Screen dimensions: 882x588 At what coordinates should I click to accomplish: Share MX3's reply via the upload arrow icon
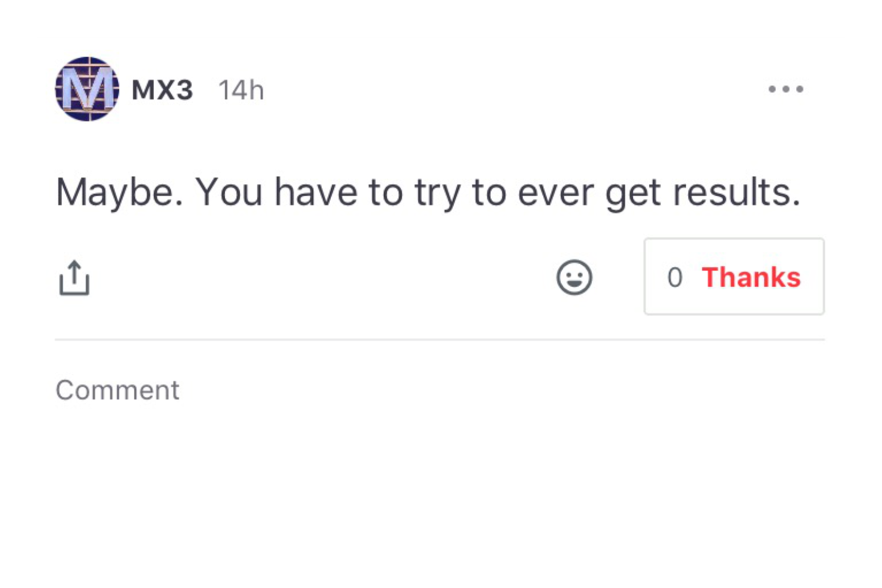pyautogui.click(x=74, y=278)
